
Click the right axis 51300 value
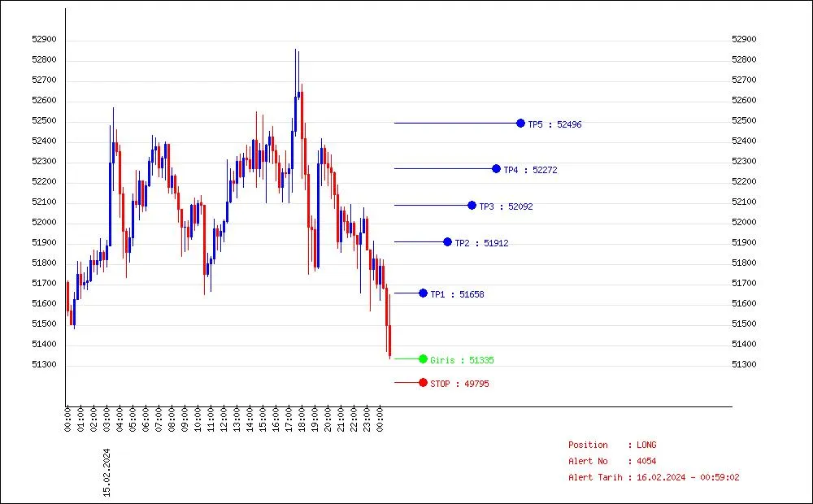744,364
